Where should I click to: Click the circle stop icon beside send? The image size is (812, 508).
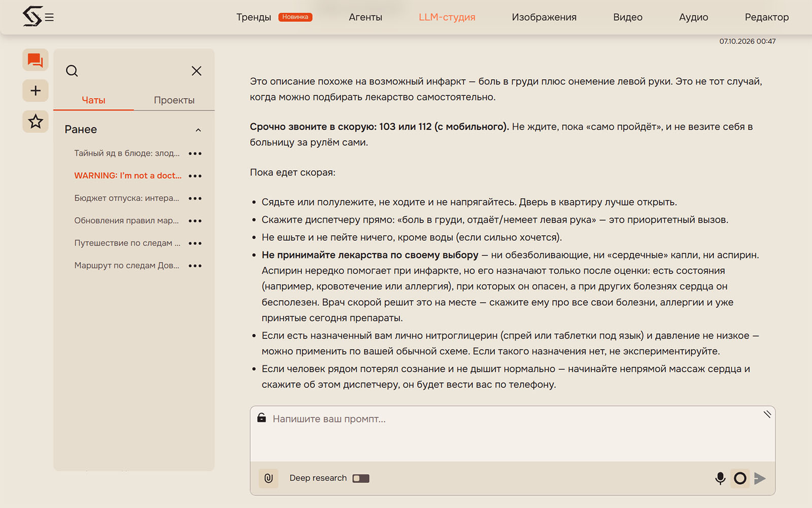pyautogui.click(x=740, y=478)
